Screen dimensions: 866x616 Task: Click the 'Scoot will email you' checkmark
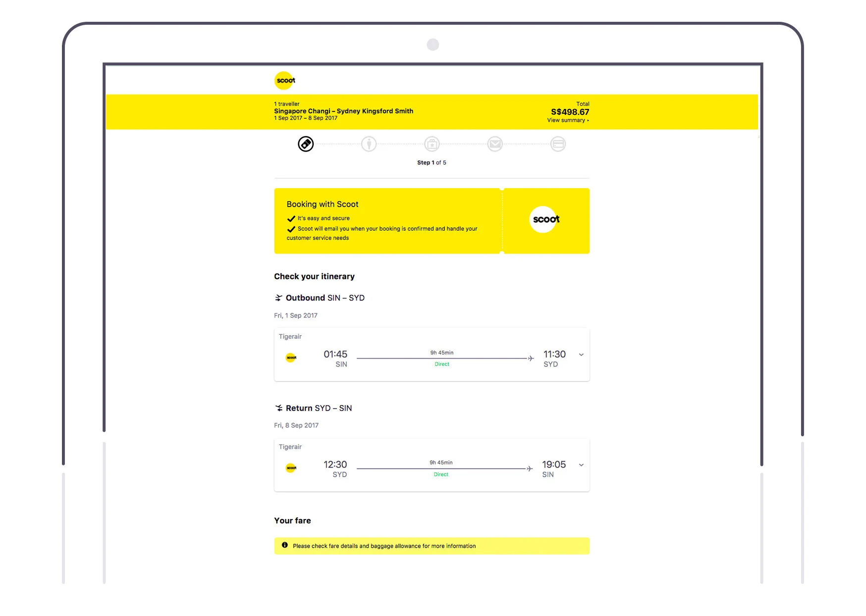(x=291, y=229)
